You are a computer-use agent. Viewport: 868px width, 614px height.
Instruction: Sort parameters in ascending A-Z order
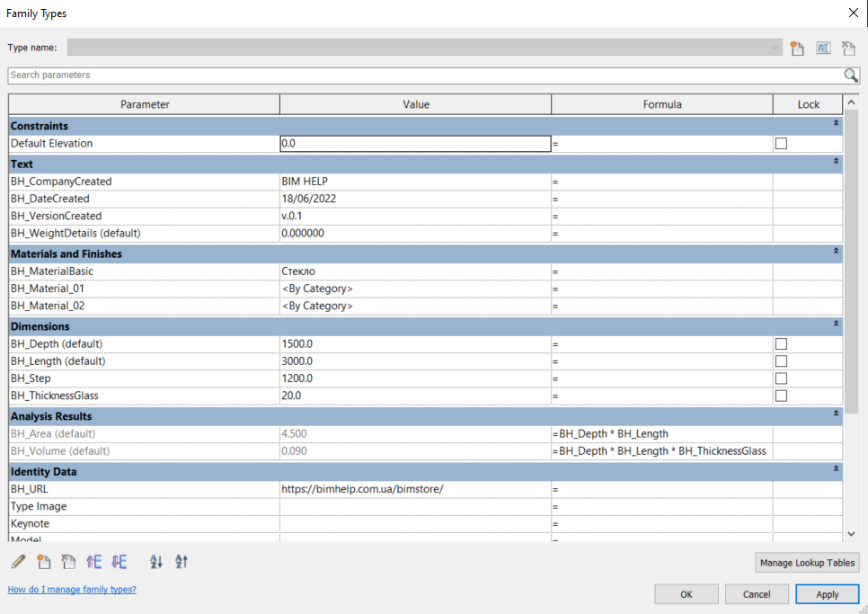pos(156,562)
